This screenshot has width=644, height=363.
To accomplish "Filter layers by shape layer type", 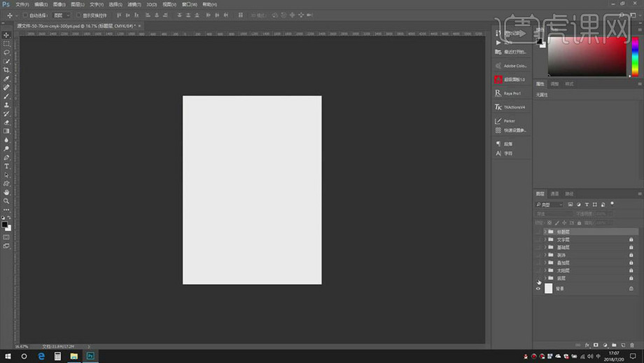I will (595, 205).
